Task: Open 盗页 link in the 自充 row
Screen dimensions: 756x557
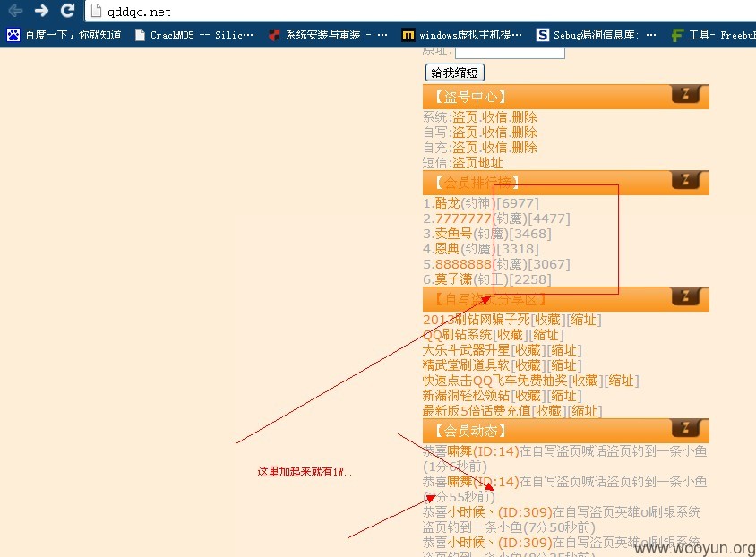Action: pos(465,148)
